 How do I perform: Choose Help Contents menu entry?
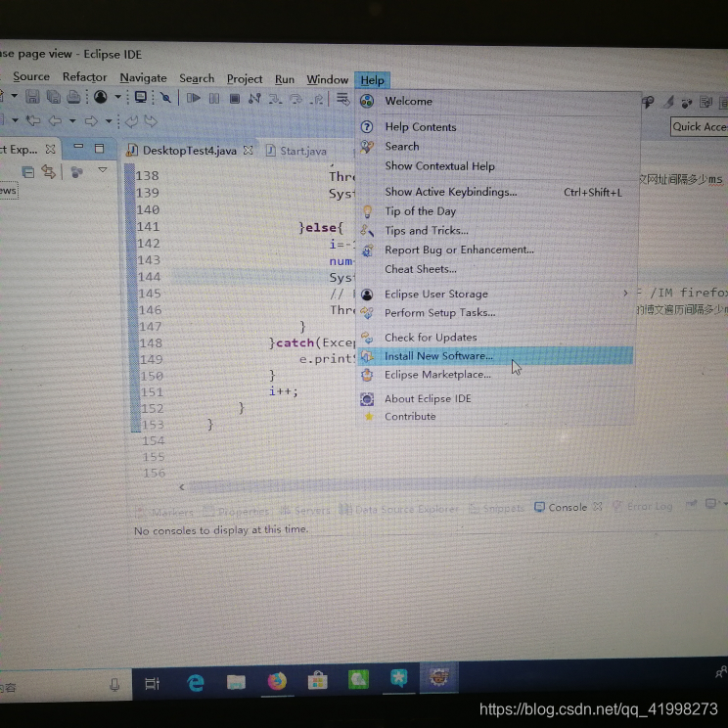pyautogui.click(x=497, y=127)
